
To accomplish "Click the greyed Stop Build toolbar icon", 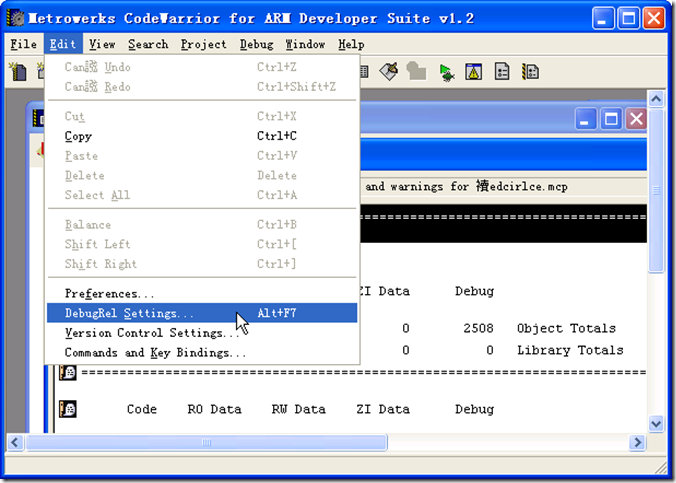I will click(416, 71).
